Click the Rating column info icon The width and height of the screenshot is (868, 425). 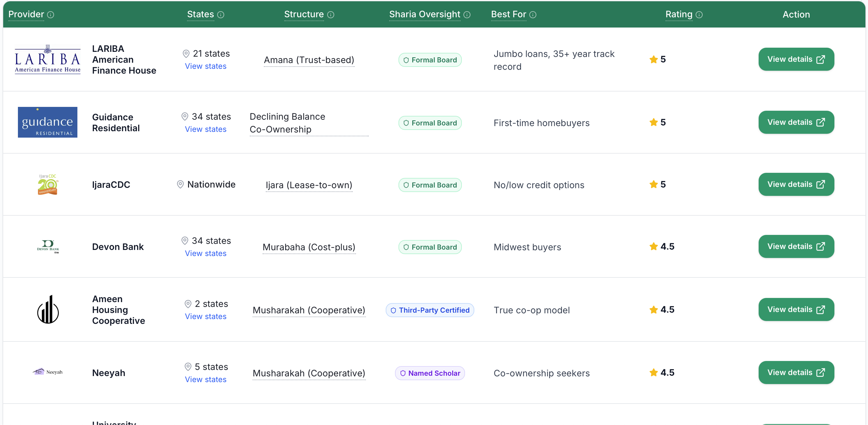pyautogui.click(x=700, y=14)
